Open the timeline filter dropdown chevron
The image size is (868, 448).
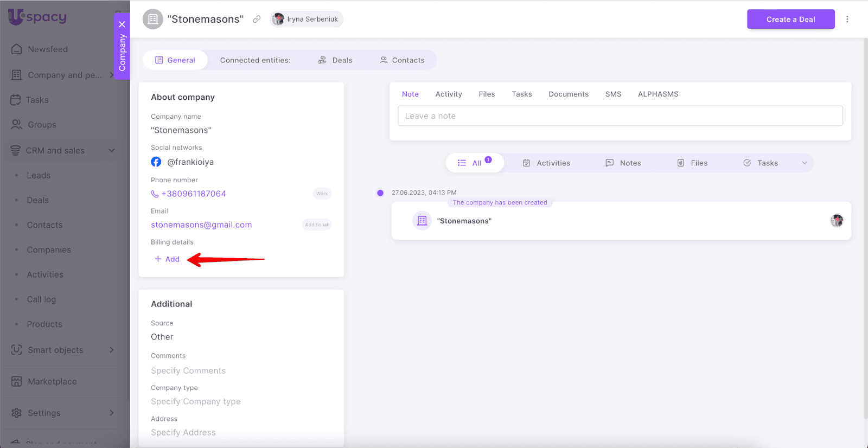tap(805, 163)
